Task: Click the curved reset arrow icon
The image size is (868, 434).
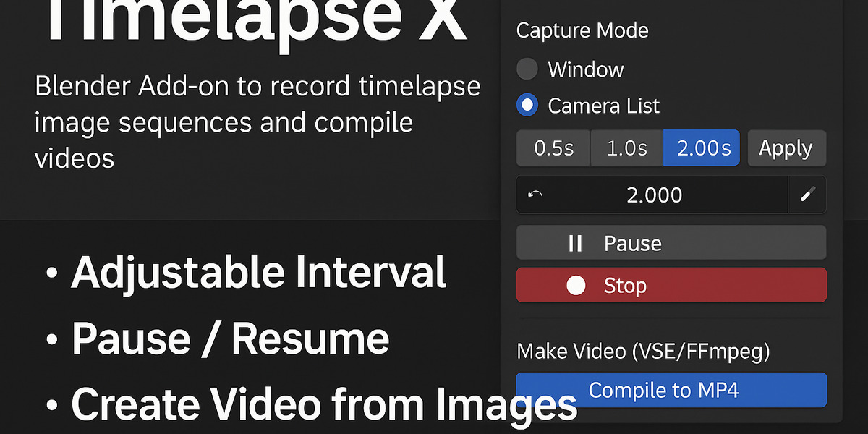Action: (535, 195)
